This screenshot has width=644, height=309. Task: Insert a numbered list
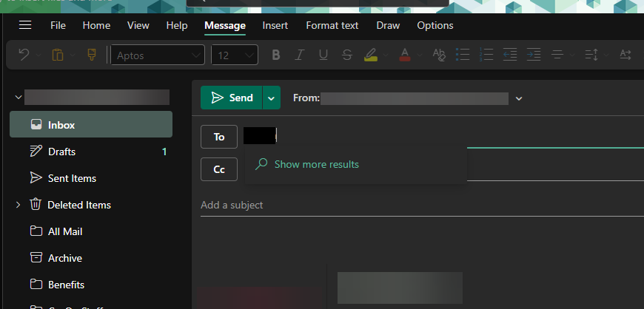point(486,55)
